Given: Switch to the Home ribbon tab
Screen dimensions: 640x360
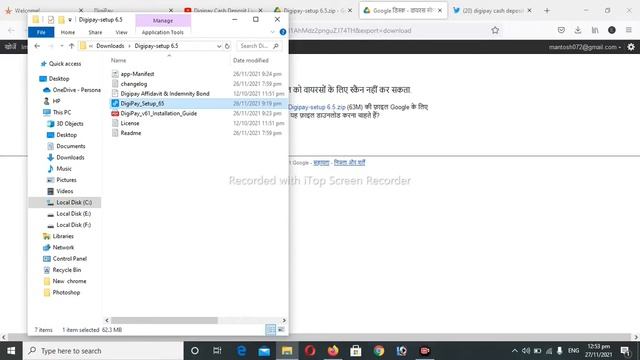Looking at the screenshot, I should click(x=68, y=32).
